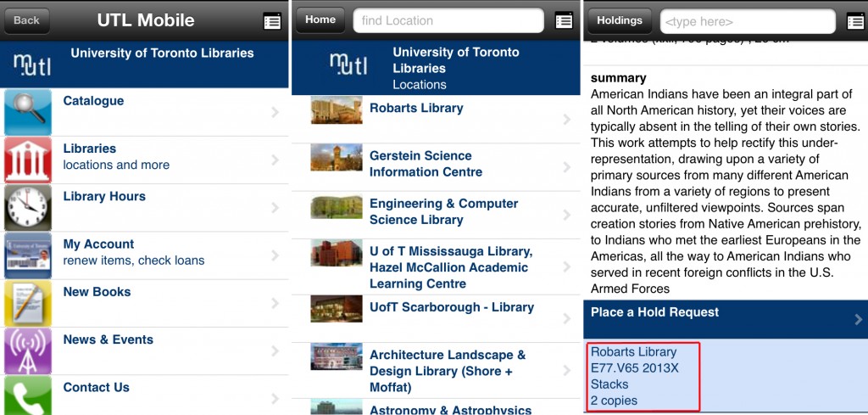
Task: Open list menu icon beside UTL Mobile title
Action: coord(272,21)
